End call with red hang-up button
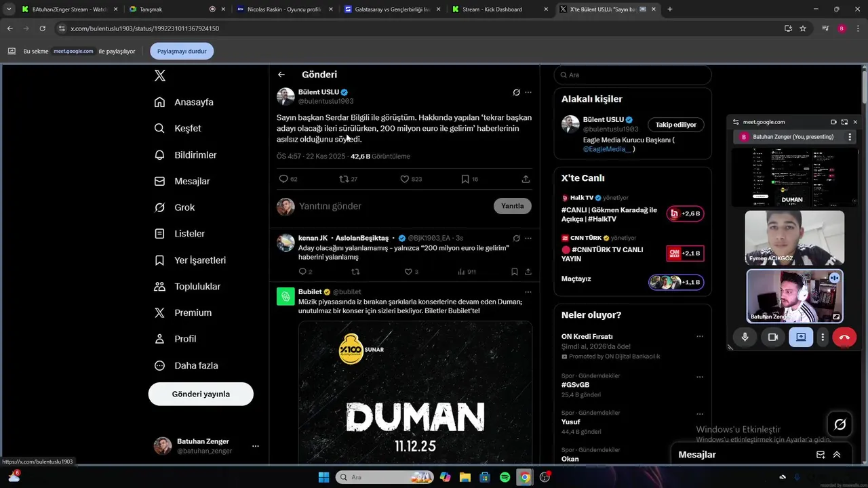 pos(844,337)
